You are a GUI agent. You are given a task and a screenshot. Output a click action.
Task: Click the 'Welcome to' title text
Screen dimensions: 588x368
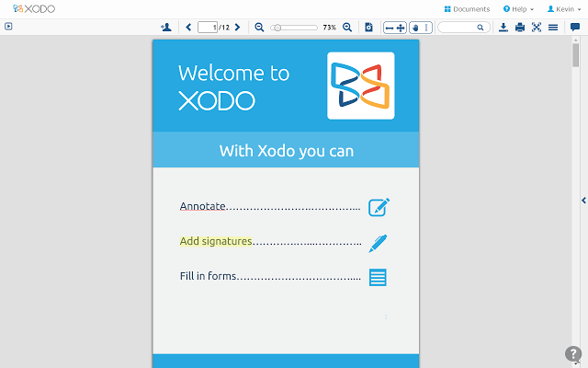234,73
